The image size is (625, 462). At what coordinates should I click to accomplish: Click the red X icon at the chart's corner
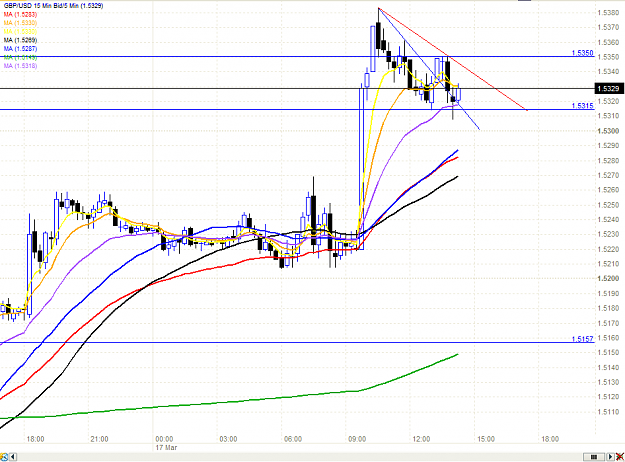620,457
